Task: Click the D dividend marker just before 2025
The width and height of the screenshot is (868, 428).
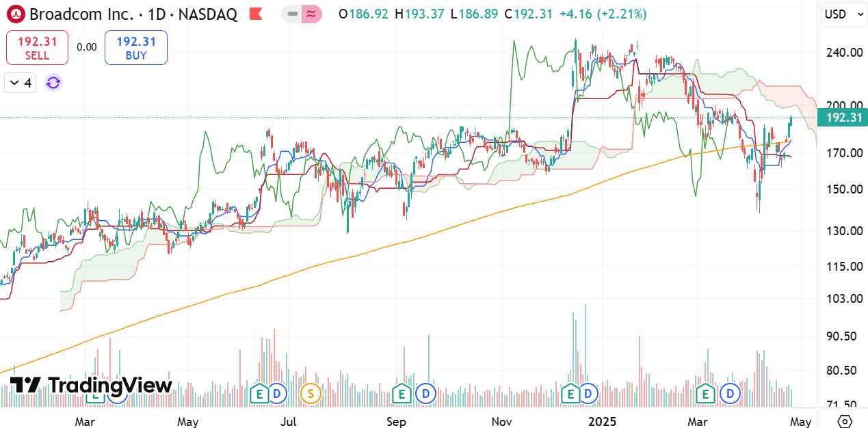Action: [x=588, y=394]
